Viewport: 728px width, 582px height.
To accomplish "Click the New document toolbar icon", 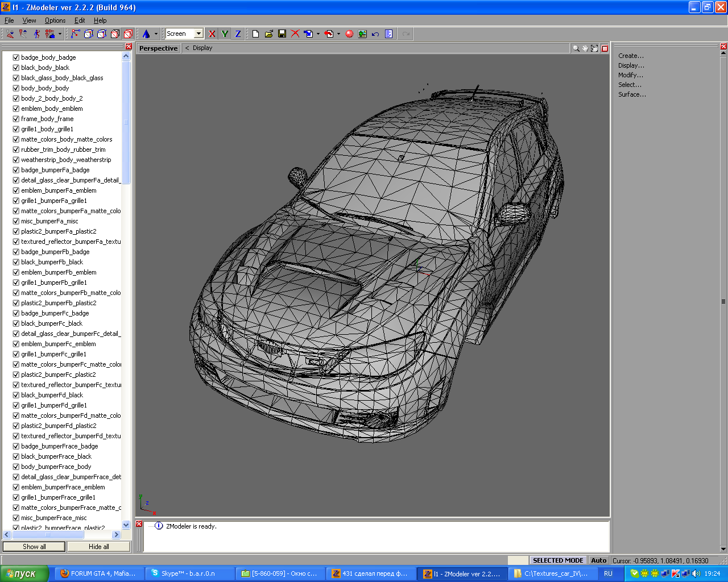I will pyautogui.click(x=256, y=34).
